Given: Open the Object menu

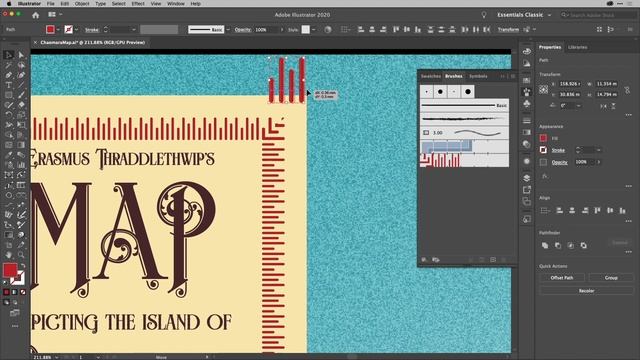Looking at the screenshot, I should coord(82,4).
